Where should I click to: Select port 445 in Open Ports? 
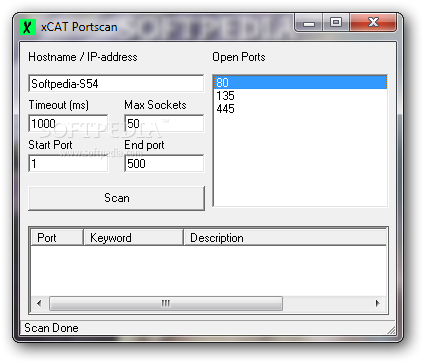[x=300, y=109]
